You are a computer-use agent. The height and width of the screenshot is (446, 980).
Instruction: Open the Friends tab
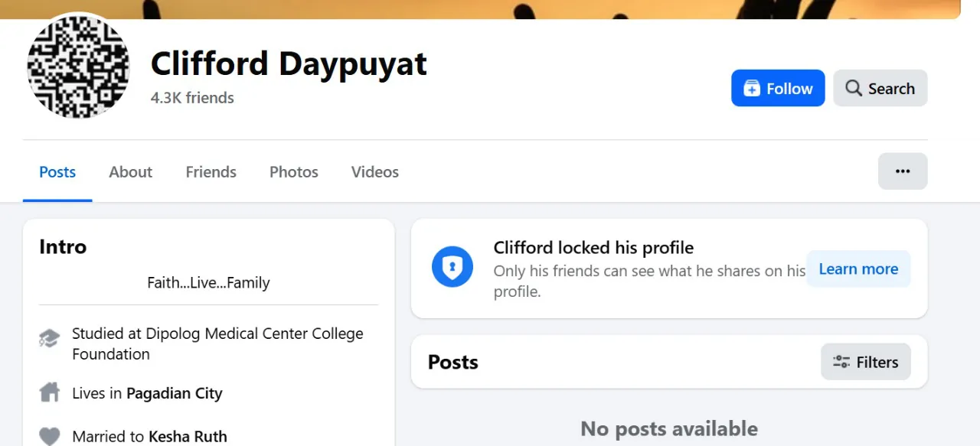pyautogui.click(x=211, y=172)
